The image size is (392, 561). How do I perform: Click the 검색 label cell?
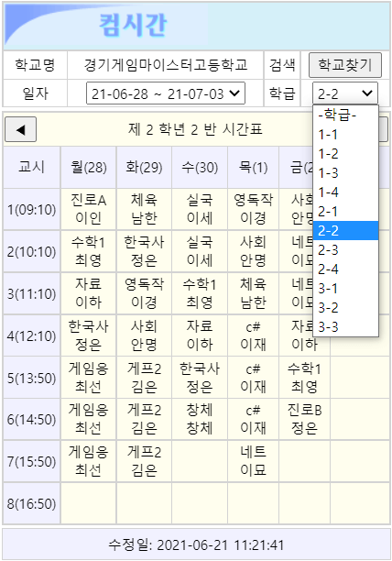(x=282, y=65)
